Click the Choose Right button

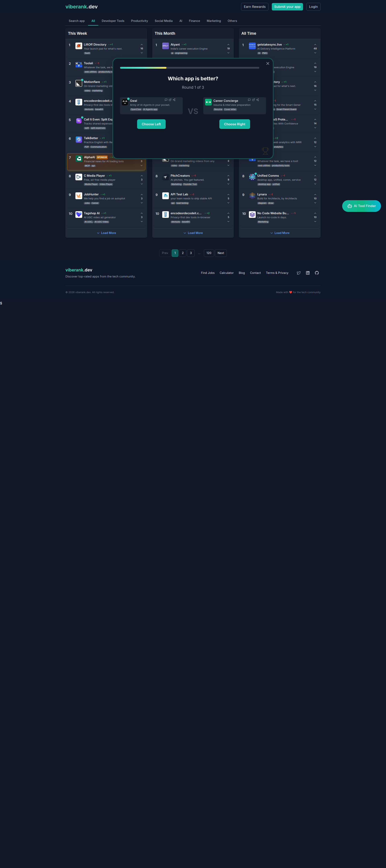234,124
